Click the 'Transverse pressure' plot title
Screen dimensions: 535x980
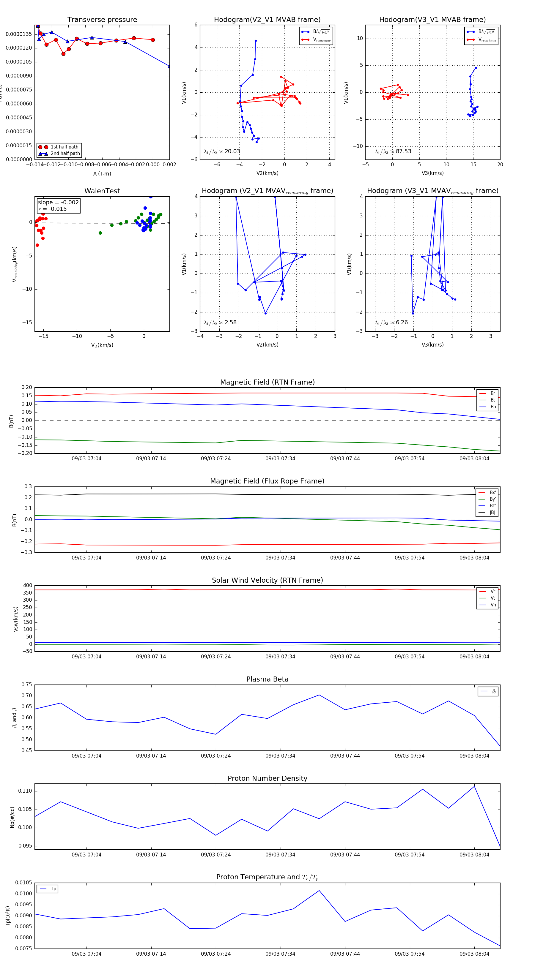pyautogui.click(x=102, y=20)
